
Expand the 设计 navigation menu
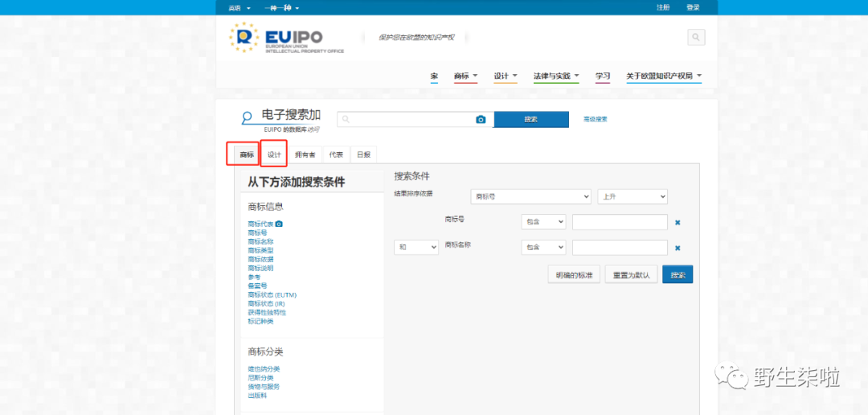pos(506,76)
